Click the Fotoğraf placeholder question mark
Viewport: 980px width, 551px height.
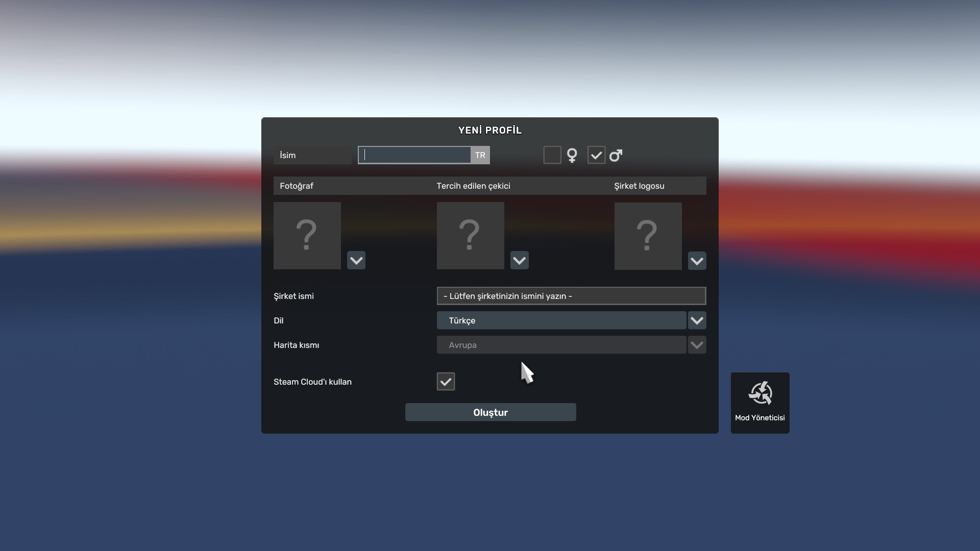point(307,236)
